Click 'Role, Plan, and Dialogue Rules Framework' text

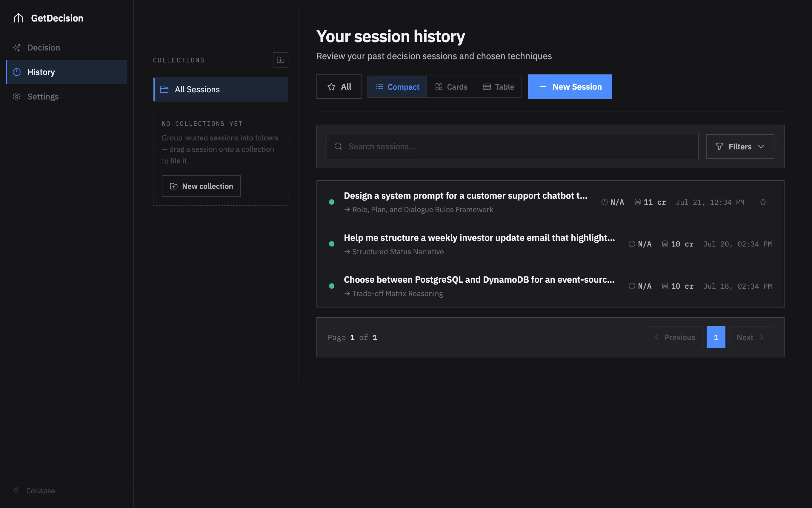tap(423, 210)
